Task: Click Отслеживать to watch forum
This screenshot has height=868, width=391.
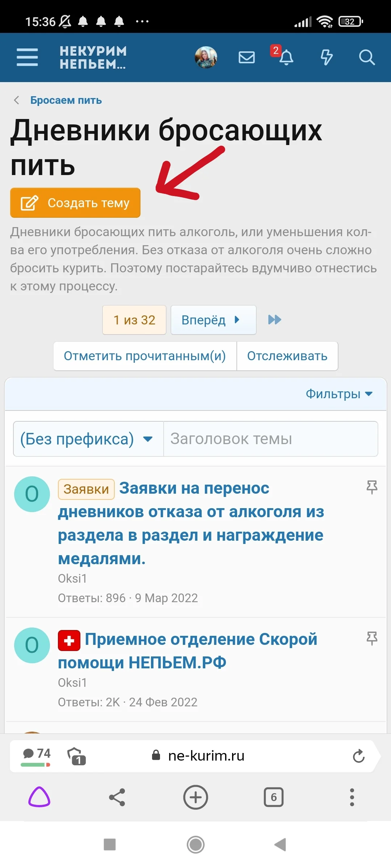Action: pos(287,356)
